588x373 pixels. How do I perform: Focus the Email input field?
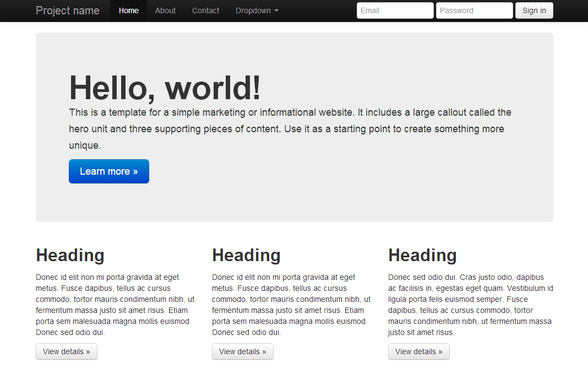pos(395,10)
